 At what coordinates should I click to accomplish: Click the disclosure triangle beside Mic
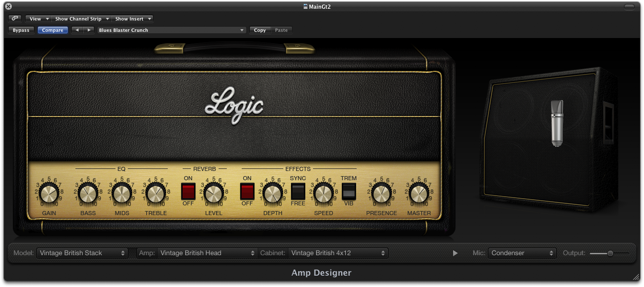(x=455, y=253)
